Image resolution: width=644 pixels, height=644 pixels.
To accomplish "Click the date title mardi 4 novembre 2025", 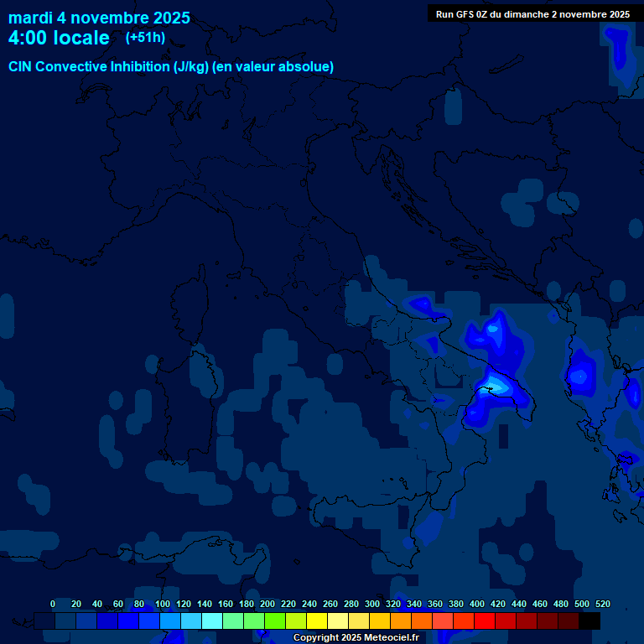I will [x=99, y=18].
